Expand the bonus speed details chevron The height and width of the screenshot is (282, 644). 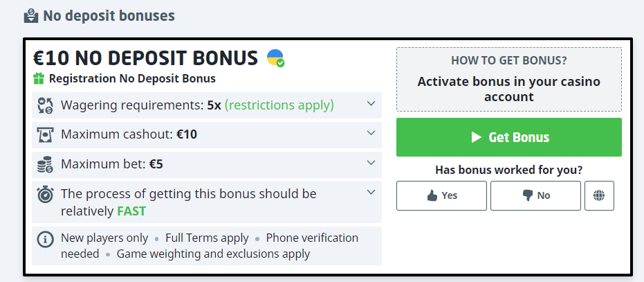coord(371,192)
